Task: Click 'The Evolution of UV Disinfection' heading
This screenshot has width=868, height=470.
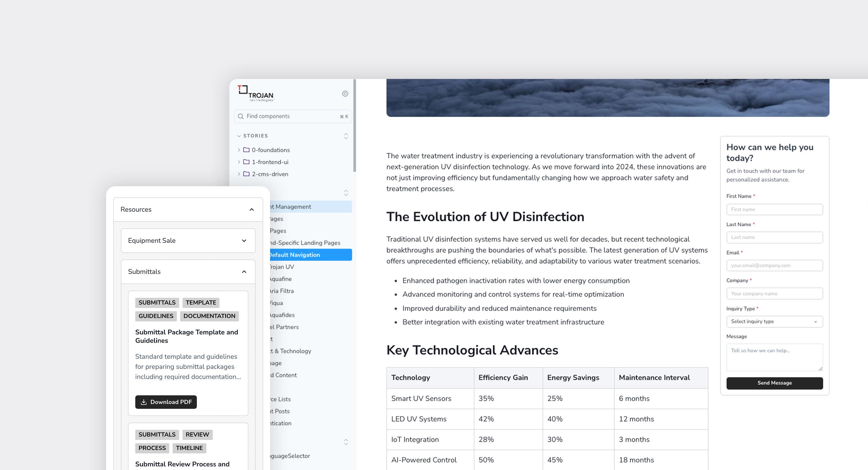Action: (485, 217)
